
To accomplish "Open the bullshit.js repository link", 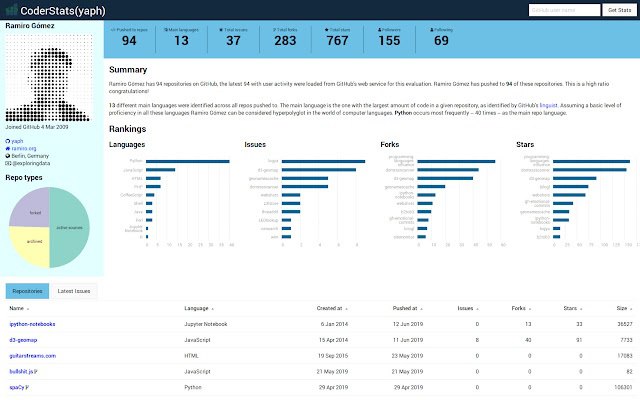I will click(21, 372).
